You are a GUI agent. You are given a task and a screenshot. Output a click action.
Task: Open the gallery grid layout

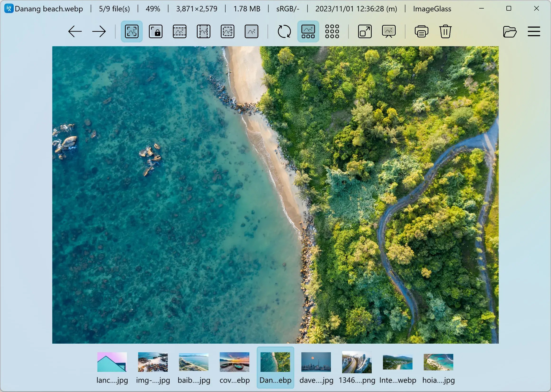pos(332,31)
